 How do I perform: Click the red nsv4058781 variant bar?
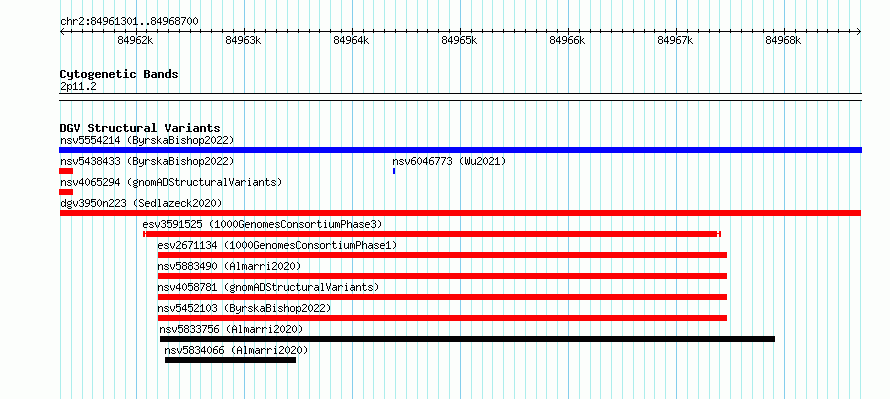[x=442, y=297]
